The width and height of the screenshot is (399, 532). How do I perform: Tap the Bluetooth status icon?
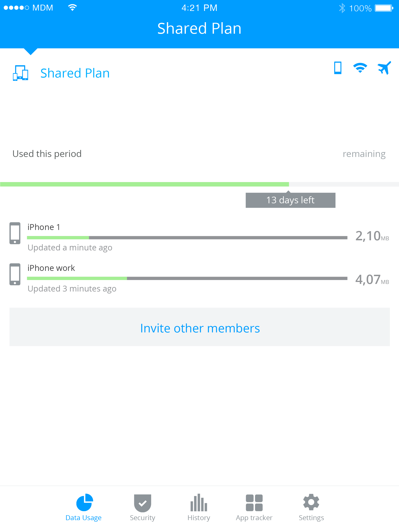tap(342, 8)
